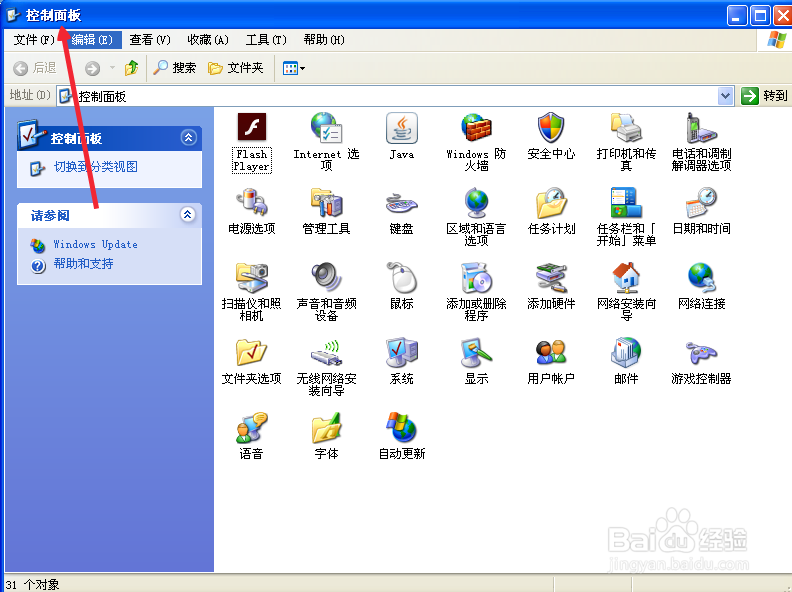792x592 pixels.
Task: Open the Flash Player control panel icon
Action: point(252,127)
